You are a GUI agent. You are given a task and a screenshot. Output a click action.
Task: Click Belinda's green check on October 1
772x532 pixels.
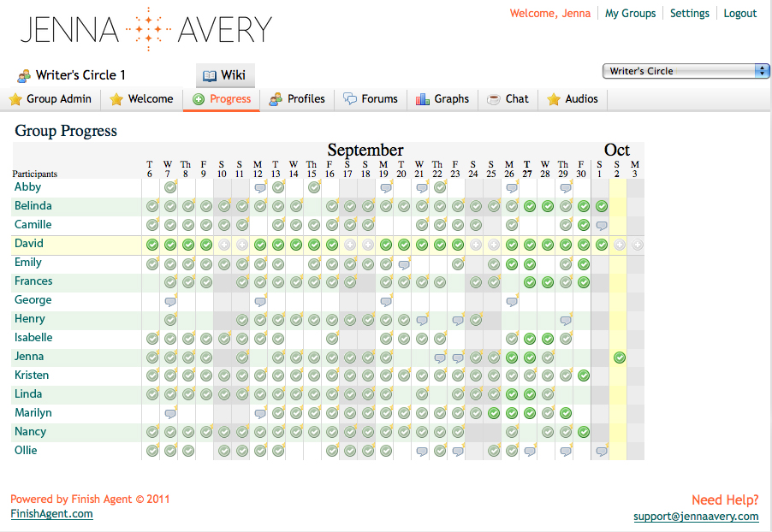601,207
